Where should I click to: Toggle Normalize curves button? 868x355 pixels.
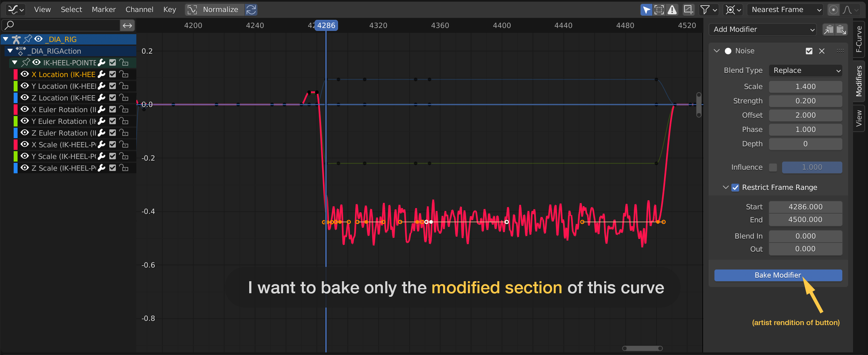click(215, 9)
